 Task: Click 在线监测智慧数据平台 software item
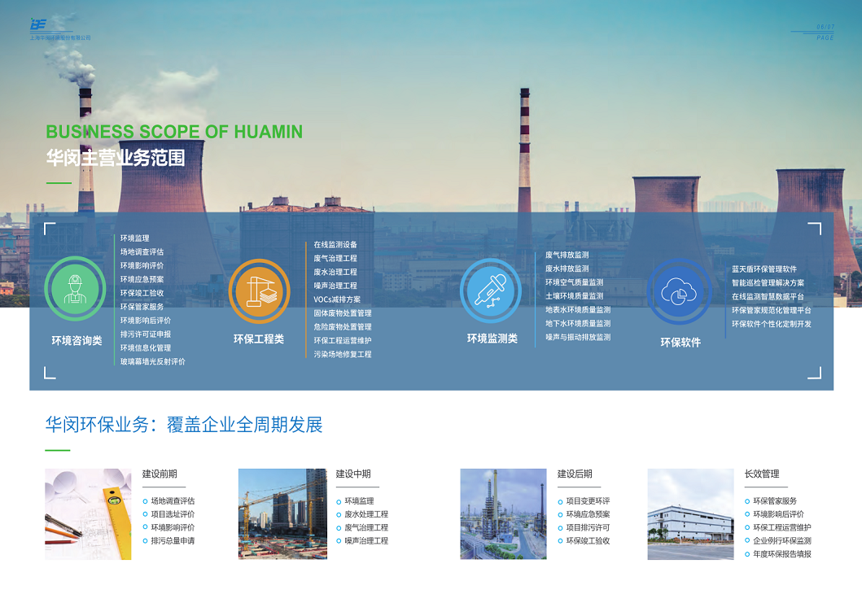point(768,297)
